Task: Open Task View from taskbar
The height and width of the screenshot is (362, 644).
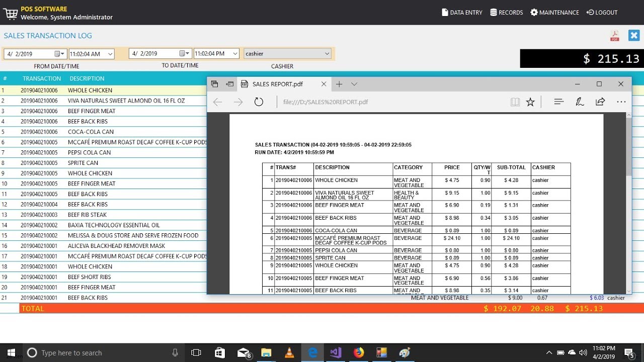Action: [196, 352]
